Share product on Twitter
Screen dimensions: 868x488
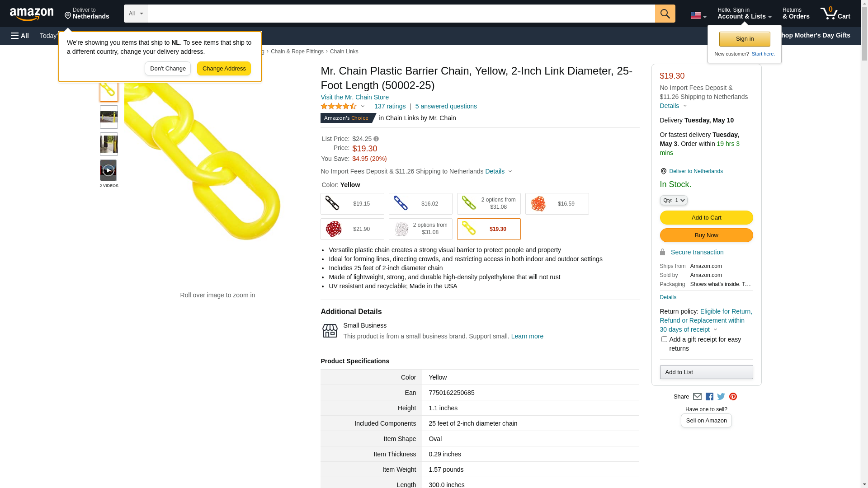(721, 397)
